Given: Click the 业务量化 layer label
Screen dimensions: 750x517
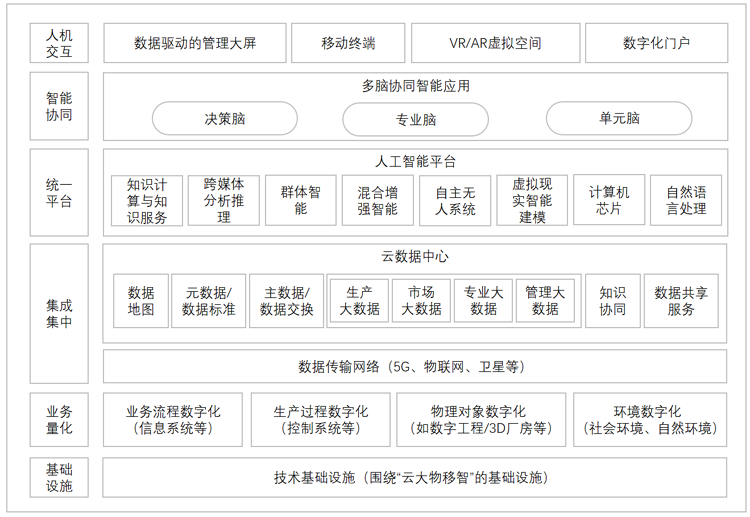Looking at the screenshot, I should coord(59,420).
